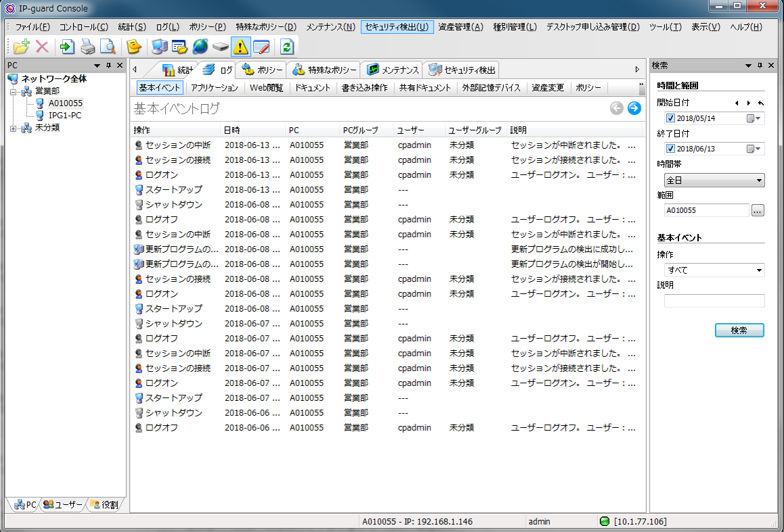Open print preview magnifier icon
The width and height of the screenshot is (784, 532).
click(x=108, y=47)
